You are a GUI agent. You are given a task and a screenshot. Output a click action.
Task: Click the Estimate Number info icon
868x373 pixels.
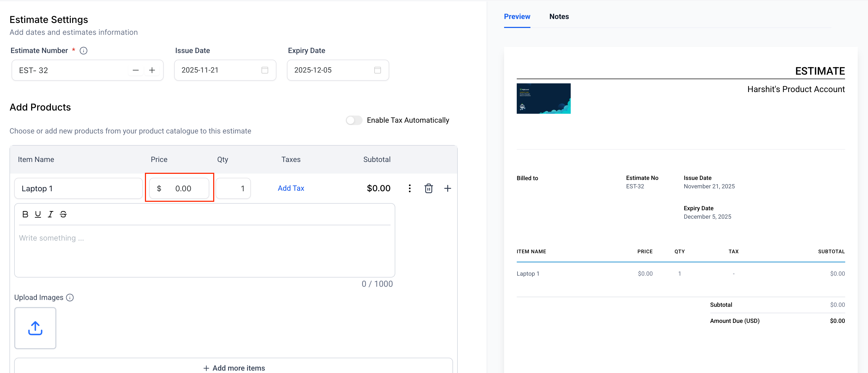83,51
